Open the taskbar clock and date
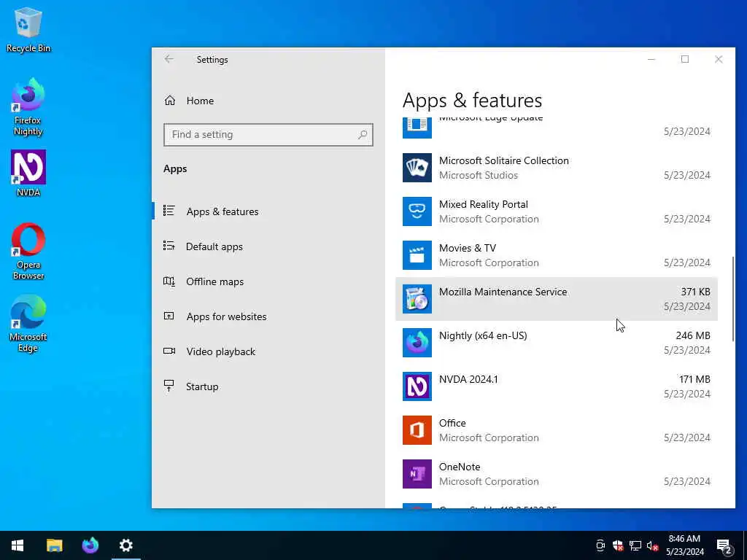The width and height of the screenshot is (747, 560). point(684,545)
